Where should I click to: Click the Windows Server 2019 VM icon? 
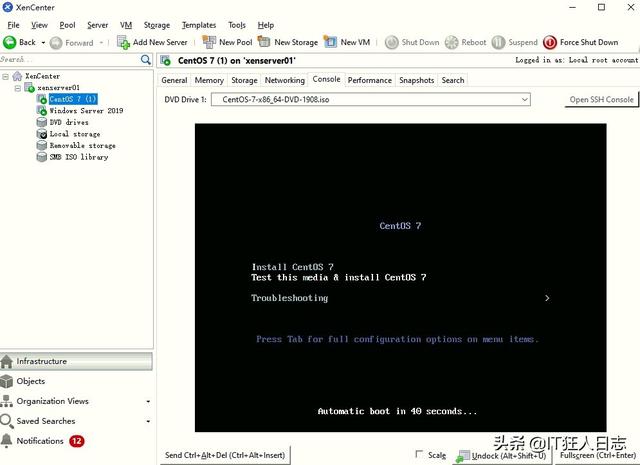42,110
